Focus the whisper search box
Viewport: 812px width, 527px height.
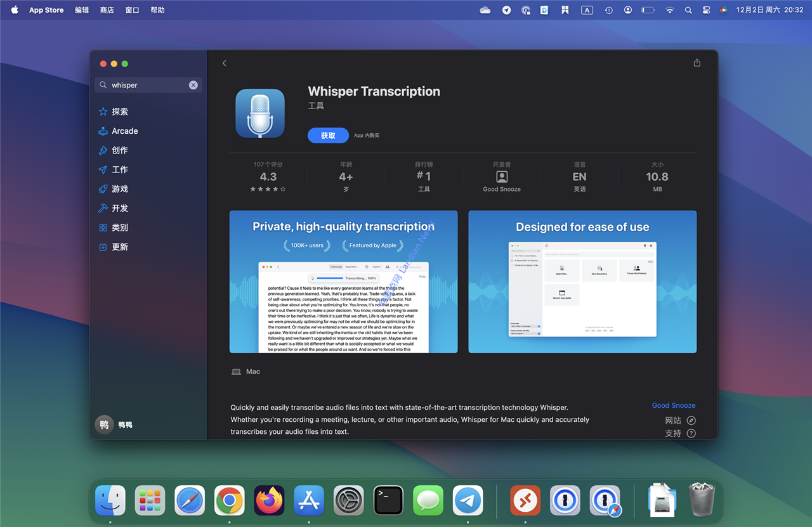click(148, 85)
